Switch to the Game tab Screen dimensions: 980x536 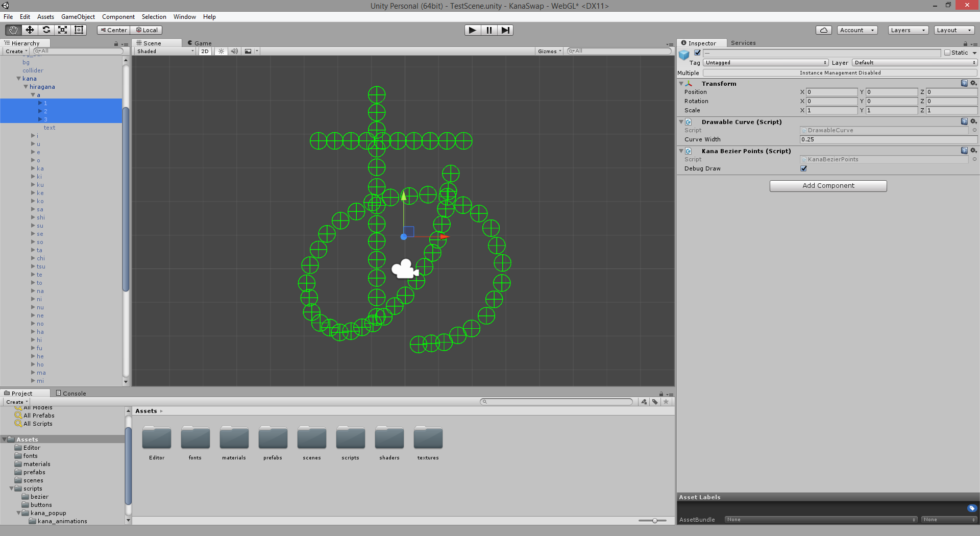click(x=200, y=43)
